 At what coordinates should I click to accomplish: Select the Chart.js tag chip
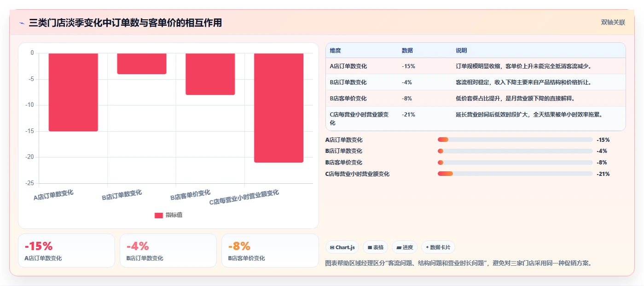tap(342, 247)
